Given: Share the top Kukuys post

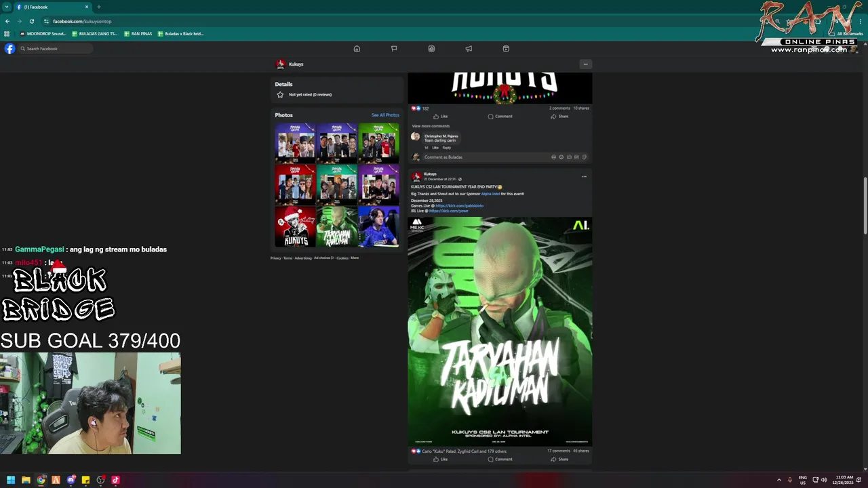Looking at the screenshot, I should pos(559,117).
